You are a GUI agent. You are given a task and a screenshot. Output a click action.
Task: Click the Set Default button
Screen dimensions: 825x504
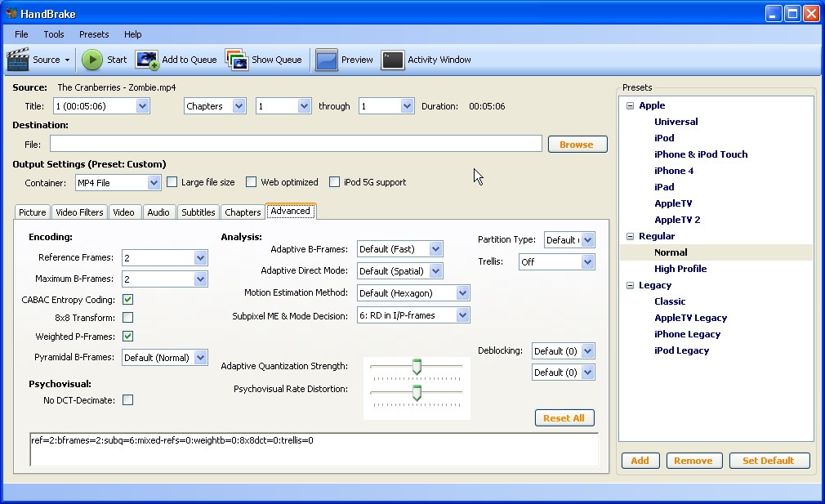[x=769, y=461]
